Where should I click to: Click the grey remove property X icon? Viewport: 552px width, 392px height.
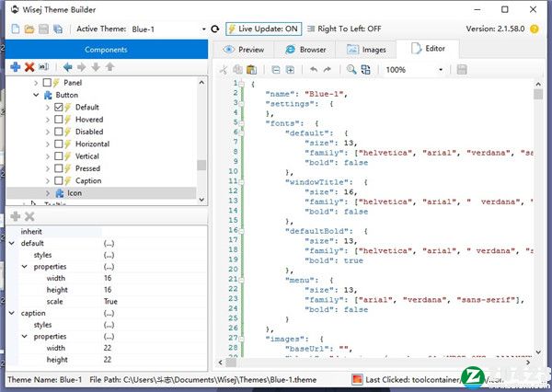[29, 216]
